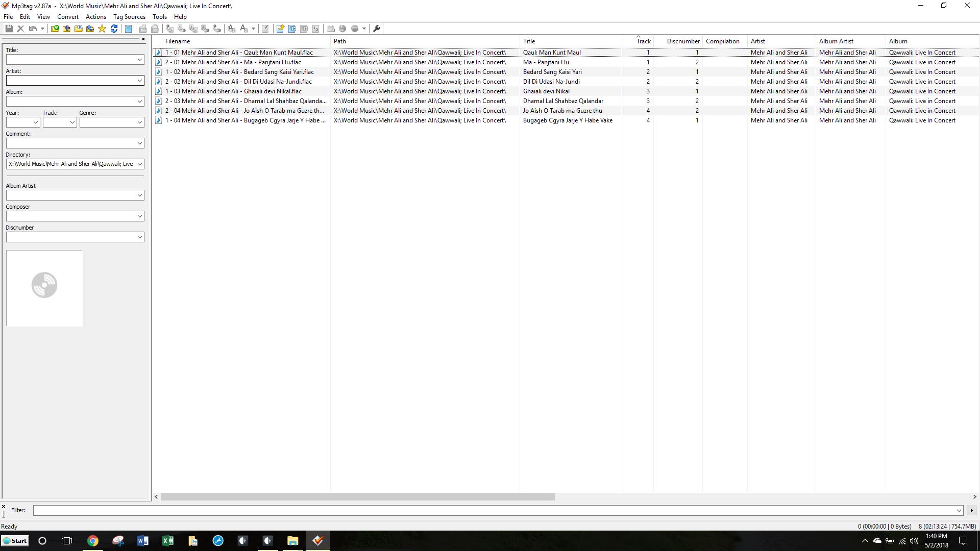Click the Undo toolbar icon
This screenshot has height=551, width=980.
click(x=33, y=29)
